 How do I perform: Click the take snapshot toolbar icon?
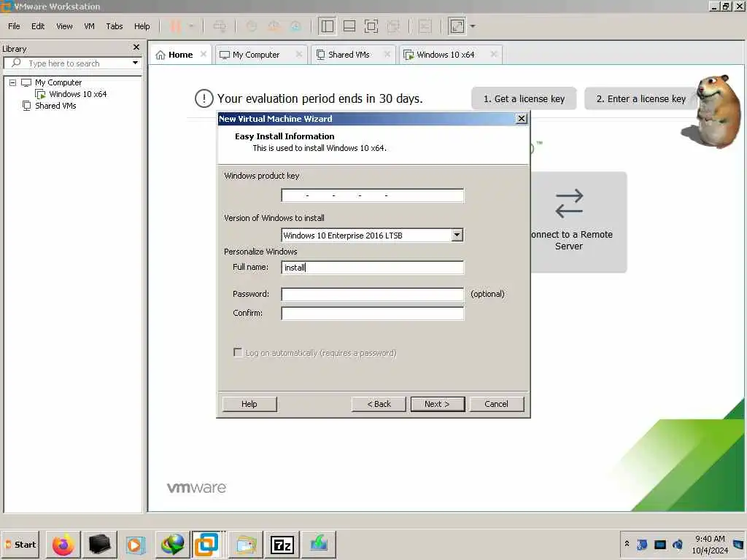252,26
